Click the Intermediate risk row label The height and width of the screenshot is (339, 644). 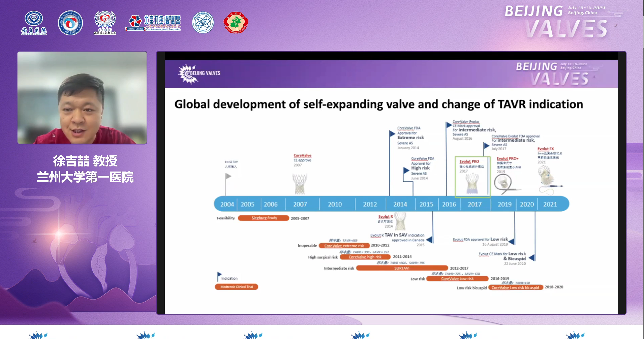pos(339,268)
